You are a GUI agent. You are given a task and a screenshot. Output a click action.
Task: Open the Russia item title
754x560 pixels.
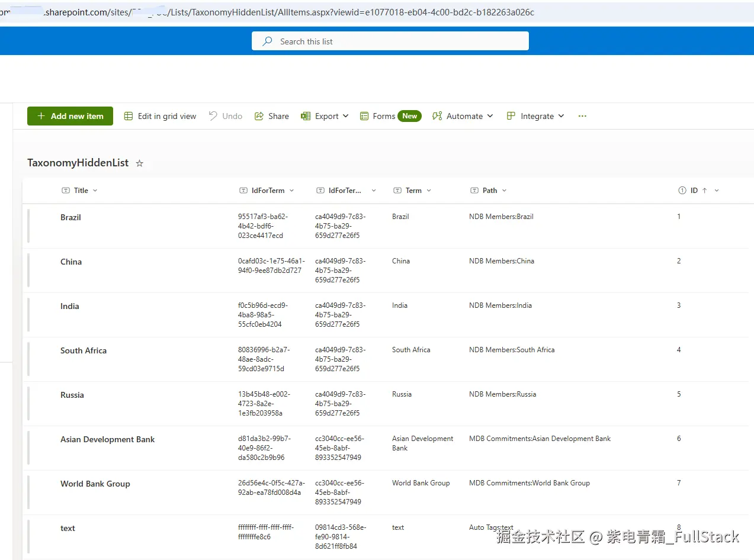[x=72, y=395]
